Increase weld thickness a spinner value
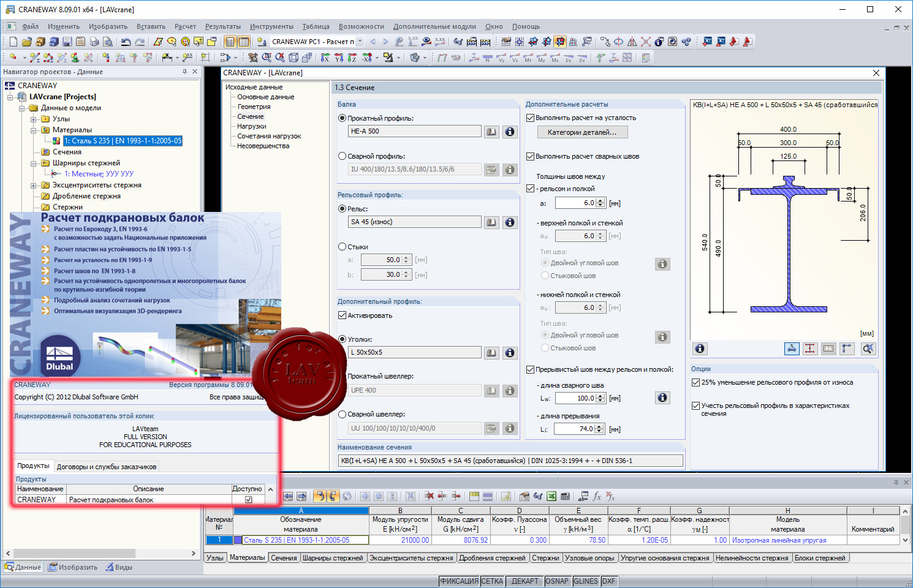The height and width of the screenshot is (588, 913). 600,200
